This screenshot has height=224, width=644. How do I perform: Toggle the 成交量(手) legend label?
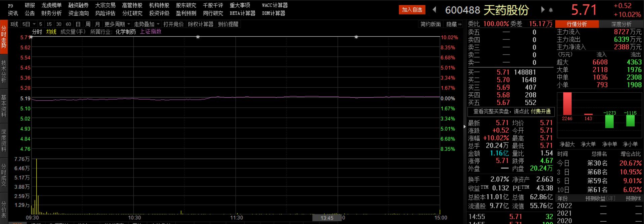coord(73,32)
